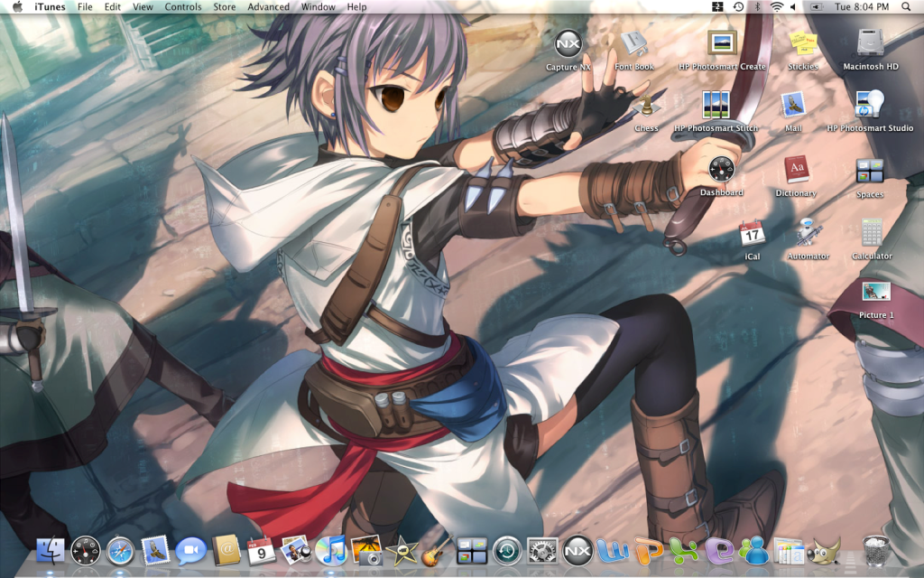Open Preview from the Dock
The image size is (924, 578).
click(296, 551)
